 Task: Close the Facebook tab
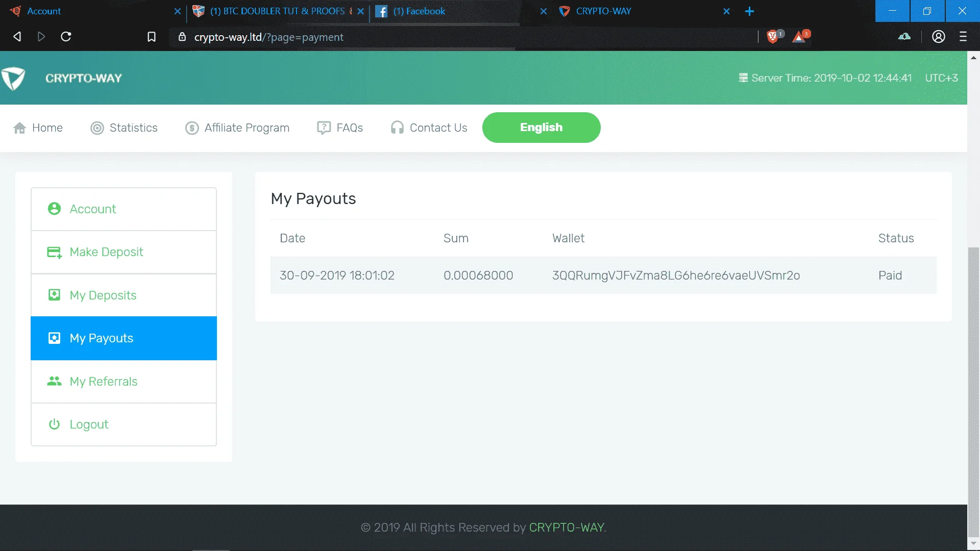tap(544, 11)
